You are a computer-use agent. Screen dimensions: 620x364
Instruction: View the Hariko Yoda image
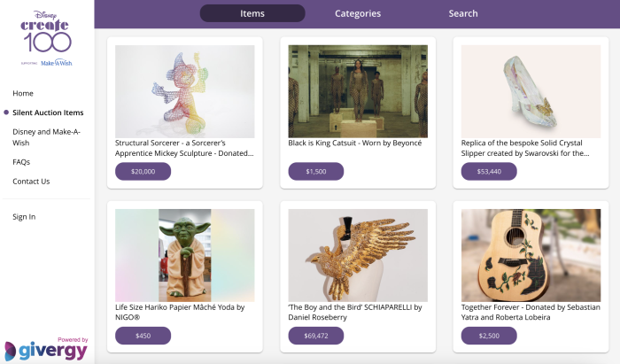184,255
